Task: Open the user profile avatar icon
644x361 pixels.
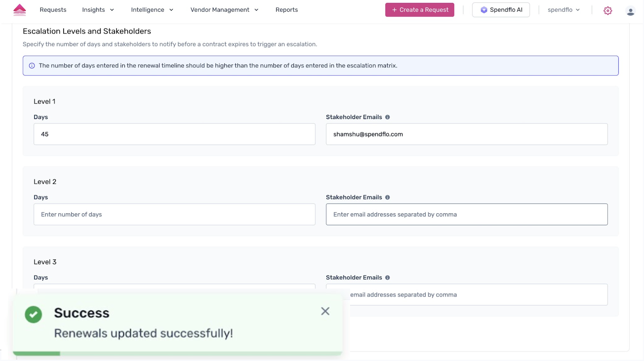Action: click(x=630, y=11)
